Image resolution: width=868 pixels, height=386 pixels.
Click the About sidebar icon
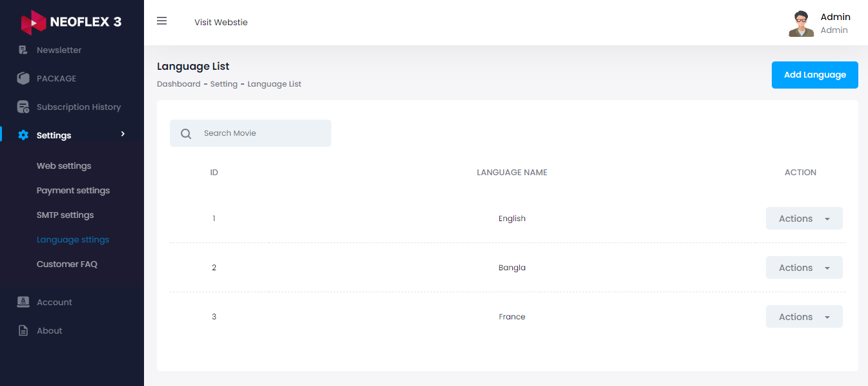point(23,330)
